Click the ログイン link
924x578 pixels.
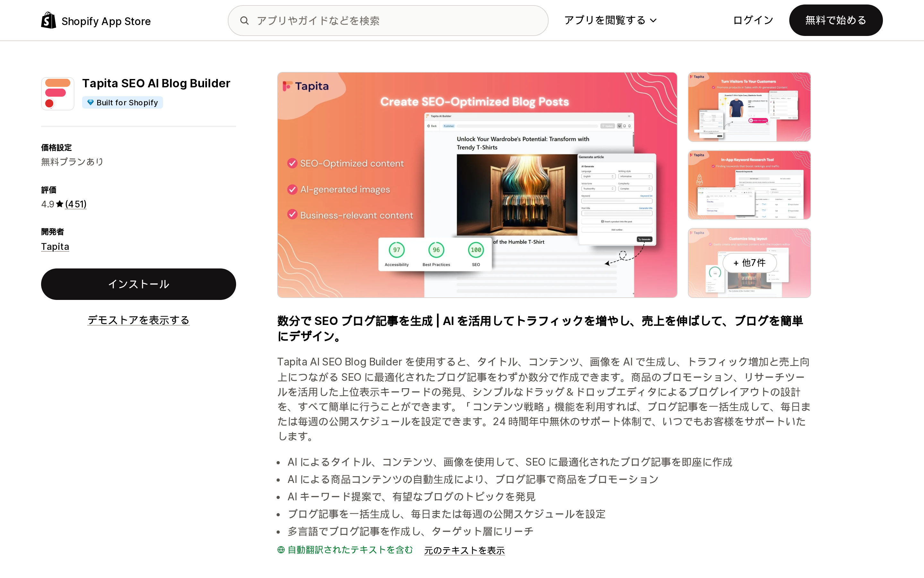tap(753, 20)
